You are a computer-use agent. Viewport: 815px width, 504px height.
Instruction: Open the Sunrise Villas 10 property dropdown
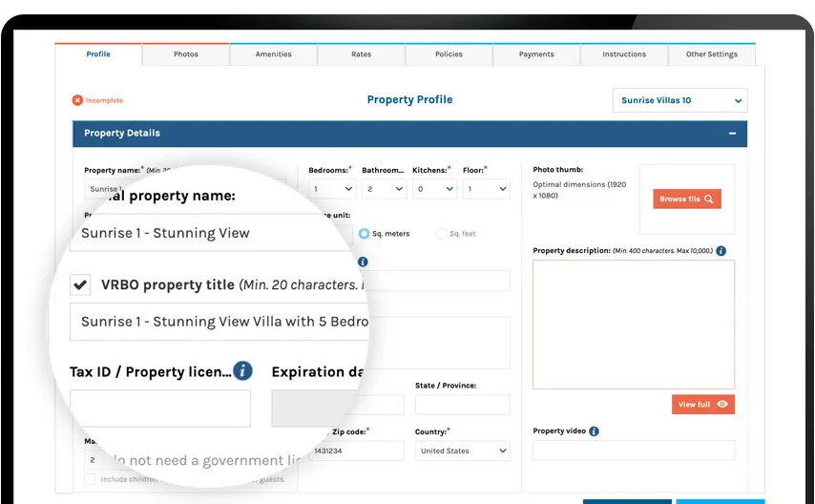(679, 100)
